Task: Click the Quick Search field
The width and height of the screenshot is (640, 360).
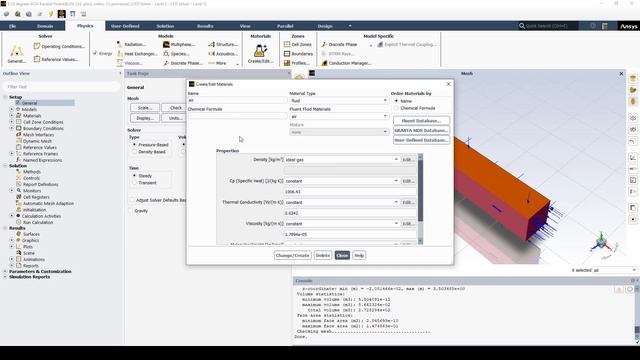Action: click(x=548, y=26)
